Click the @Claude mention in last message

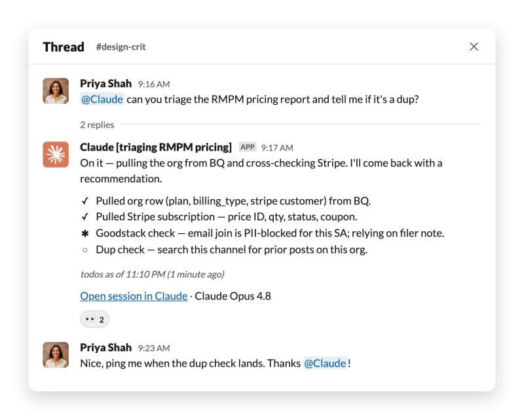pyautogui.click(x=325, y=363)
